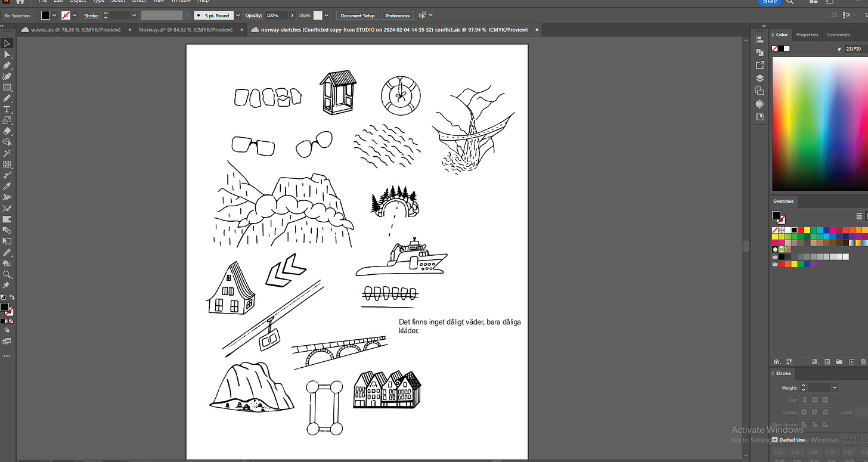Enable the Dashed Line checkbox
The width and height of the screenshot is (868, 462).
tap(776, 440)
